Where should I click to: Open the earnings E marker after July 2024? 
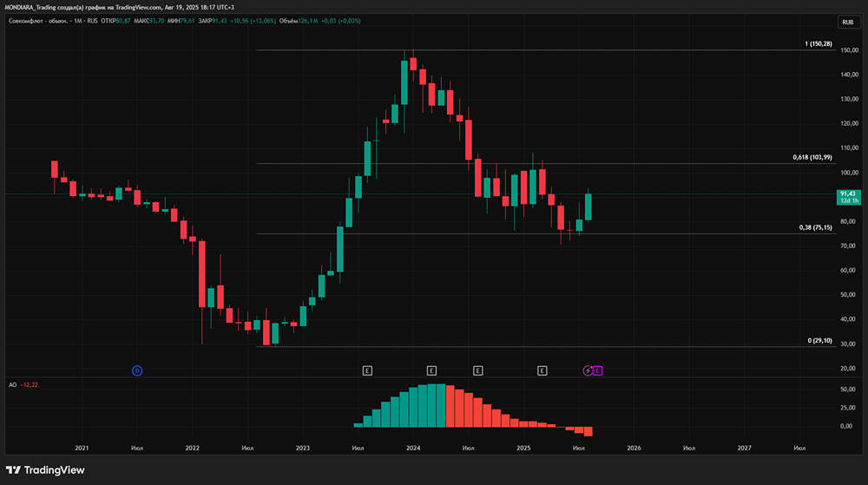477,370
